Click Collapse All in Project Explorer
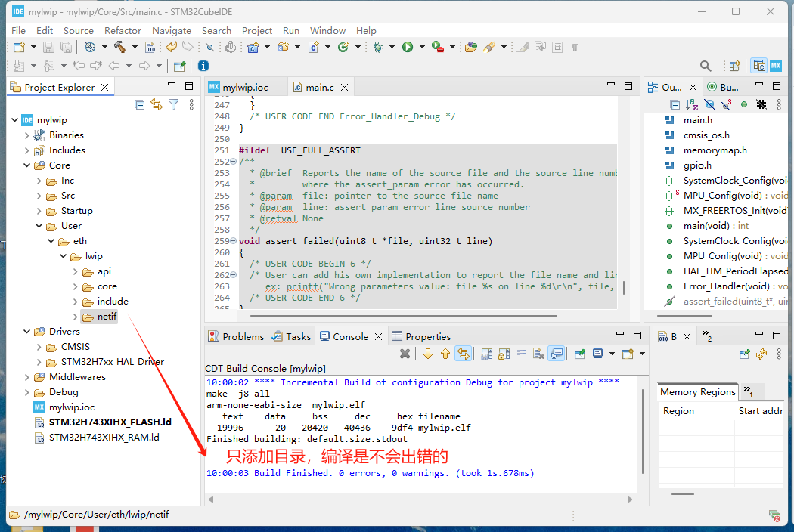The height and width of the screenshot is (532, 794). (x=139, y=104)
